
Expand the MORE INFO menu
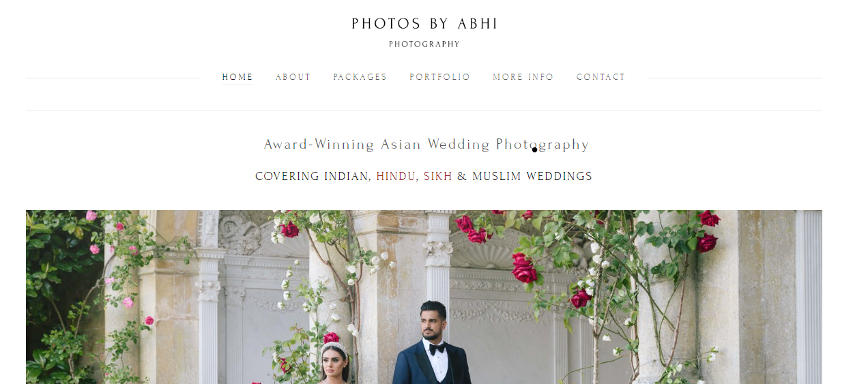523,77
